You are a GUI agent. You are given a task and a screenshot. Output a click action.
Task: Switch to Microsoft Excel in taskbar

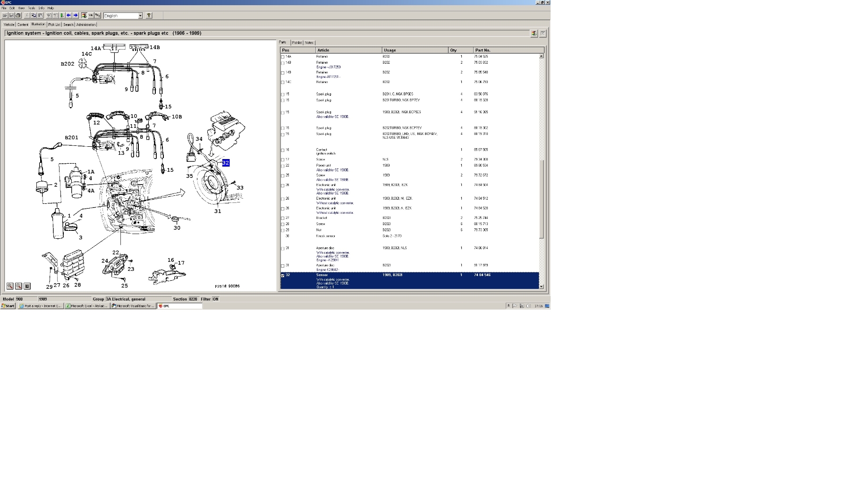pos(87,306)
